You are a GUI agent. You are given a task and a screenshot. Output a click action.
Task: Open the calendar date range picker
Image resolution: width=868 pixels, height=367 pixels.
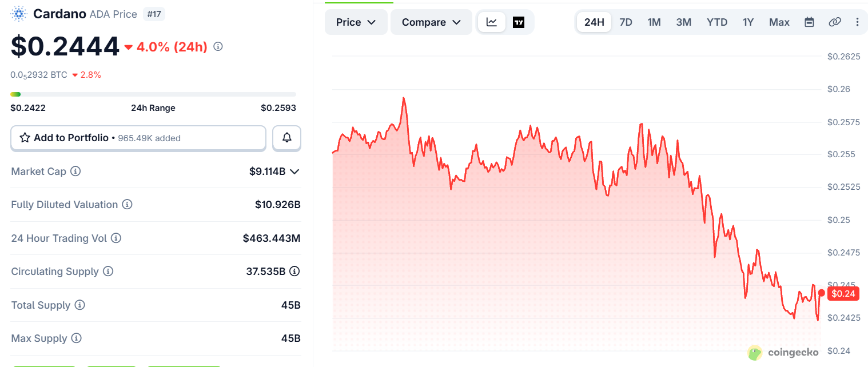coord(809,22)
